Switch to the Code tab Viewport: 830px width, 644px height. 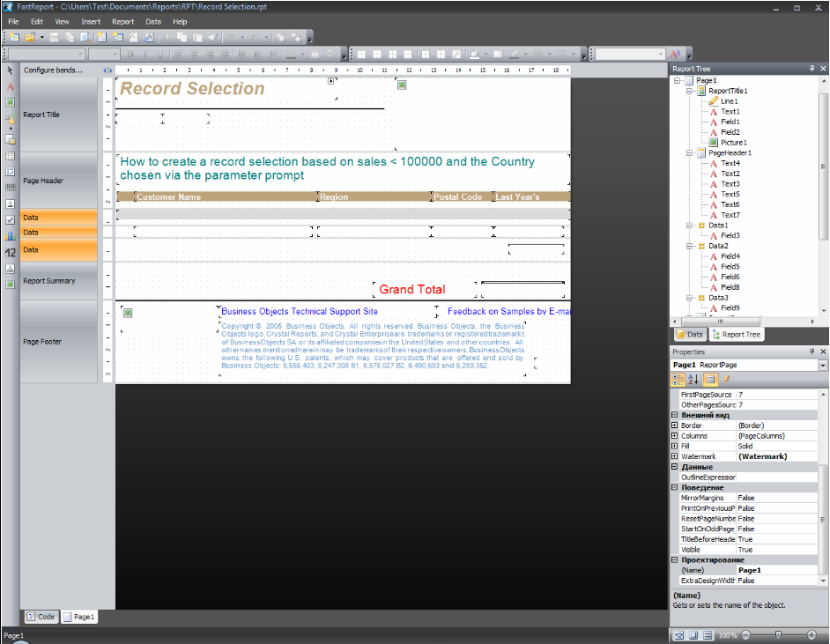pos(40,617)
